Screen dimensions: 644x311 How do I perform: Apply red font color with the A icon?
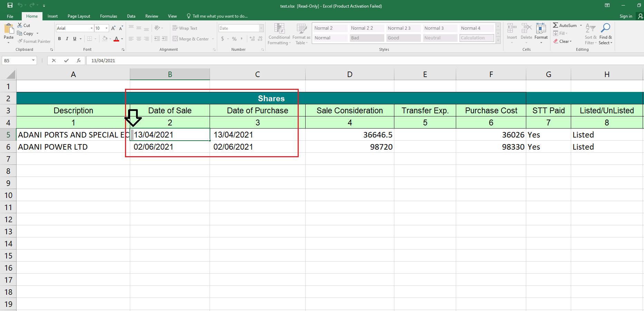(x=116, y=39)
